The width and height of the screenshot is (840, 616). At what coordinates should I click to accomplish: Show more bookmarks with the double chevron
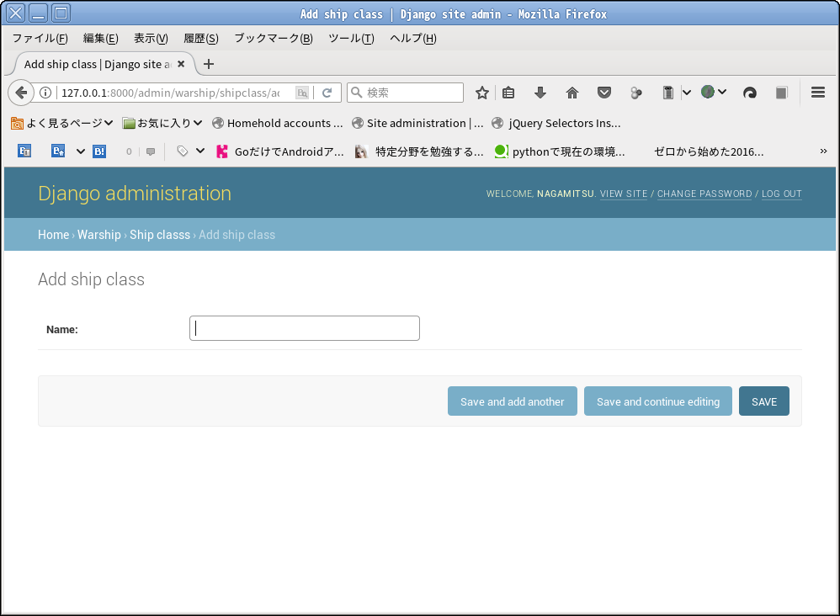coord(823,151)
